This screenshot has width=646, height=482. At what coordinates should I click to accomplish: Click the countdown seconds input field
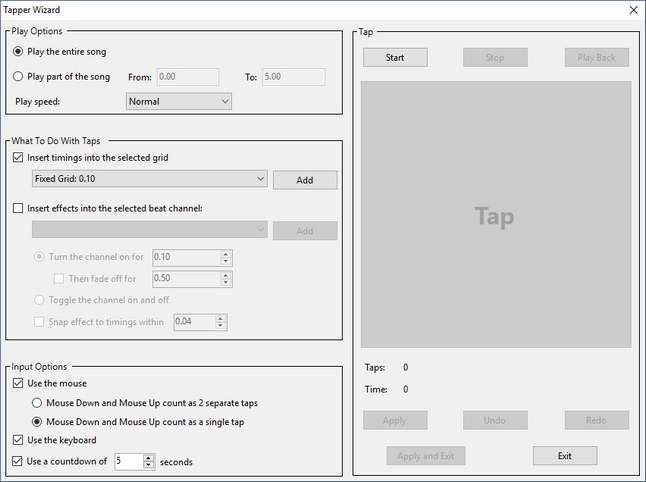128,461
